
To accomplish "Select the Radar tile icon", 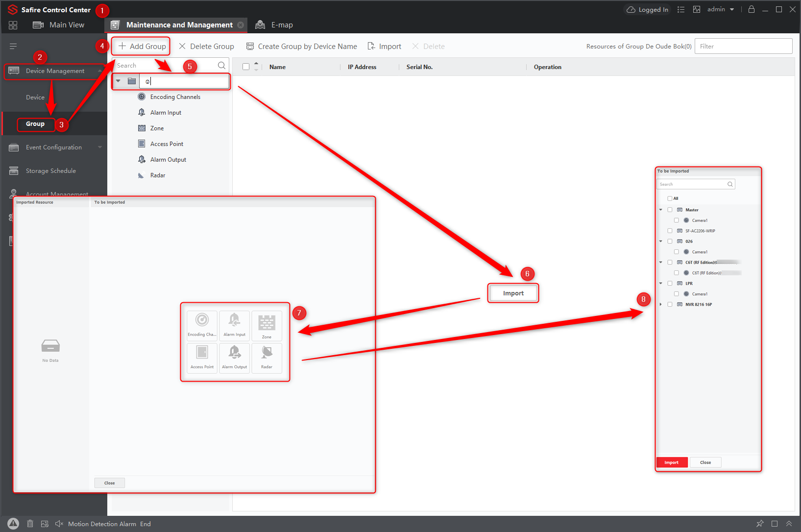I will [x=267, y=358].
